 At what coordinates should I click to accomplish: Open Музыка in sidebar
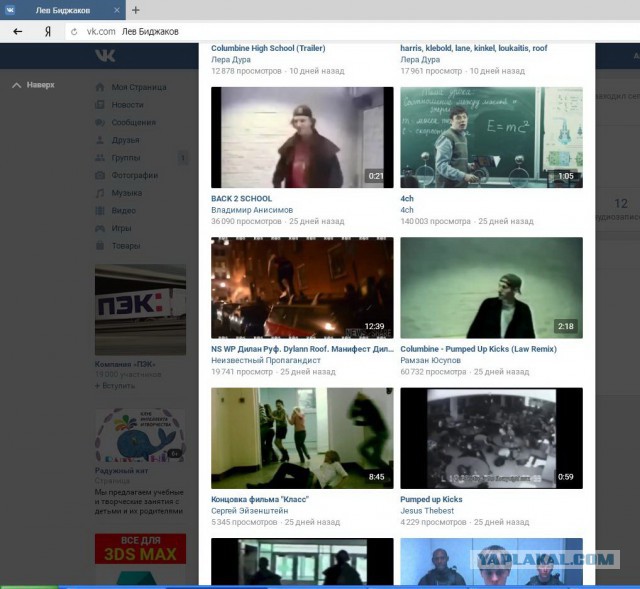coord(127,193)
